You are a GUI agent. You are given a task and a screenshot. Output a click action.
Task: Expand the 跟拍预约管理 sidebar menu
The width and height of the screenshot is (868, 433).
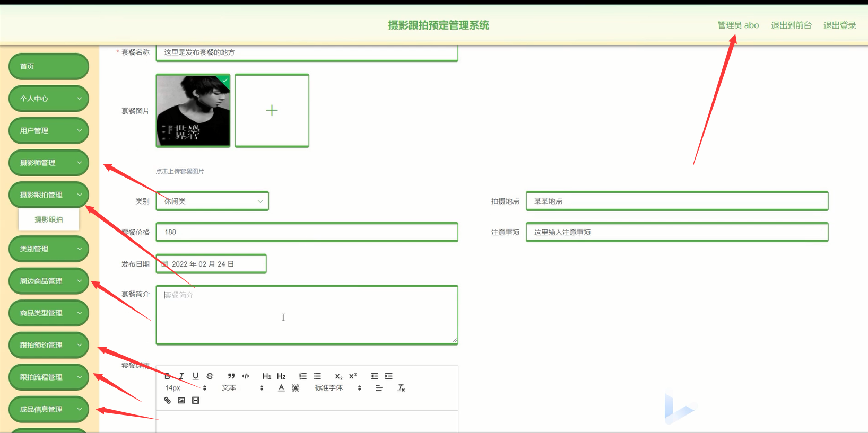point(49,345)
